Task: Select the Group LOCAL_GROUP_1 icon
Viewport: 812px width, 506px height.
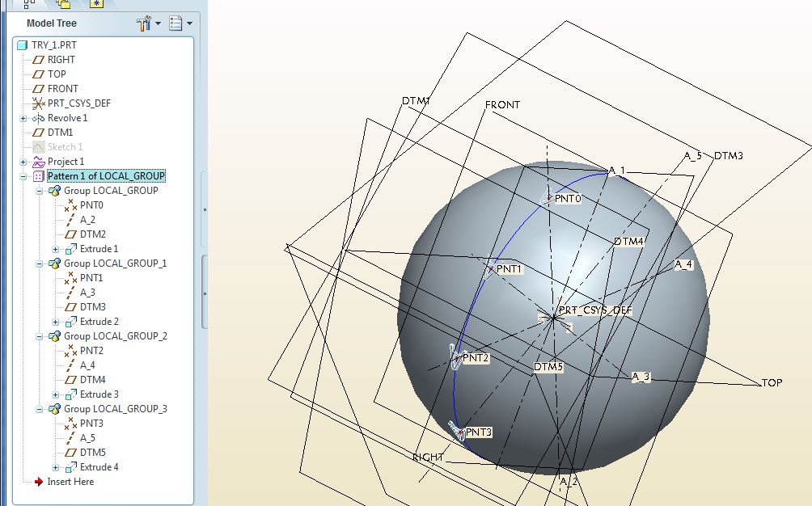Action: (x=54, y=264)
